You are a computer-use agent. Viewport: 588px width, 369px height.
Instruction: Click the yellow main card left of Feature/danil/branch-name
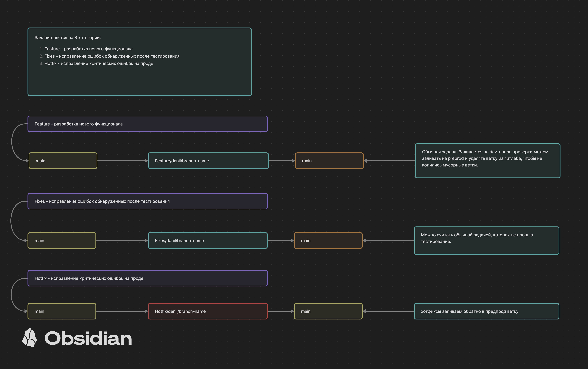[63, 161]
